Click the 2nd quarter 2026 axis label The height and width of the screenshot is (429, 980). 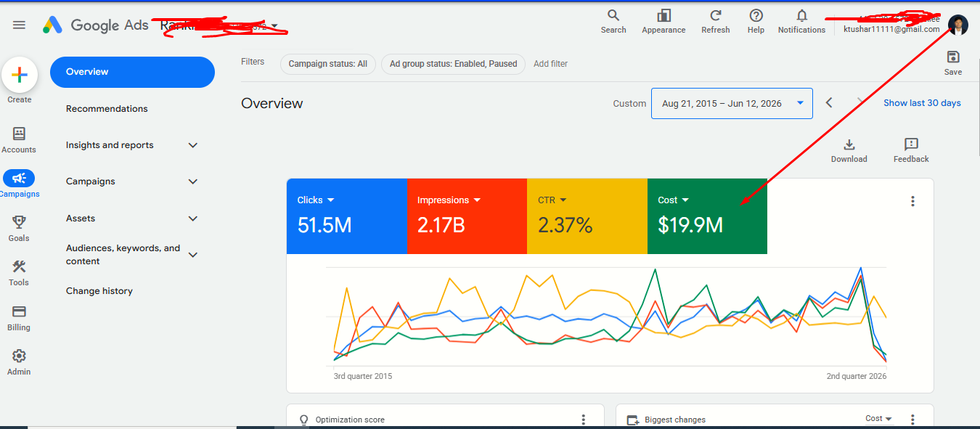point(857,376)
